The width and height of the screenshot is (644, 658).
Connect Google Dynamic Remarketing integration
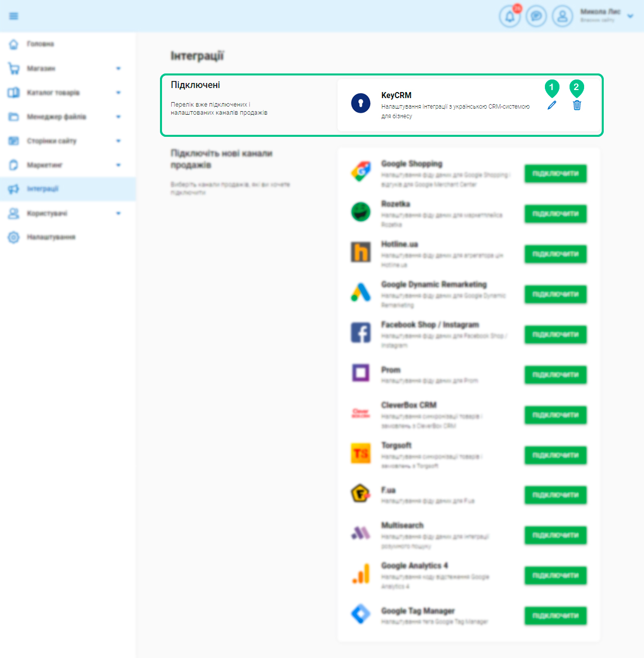(x=555, y=294)
